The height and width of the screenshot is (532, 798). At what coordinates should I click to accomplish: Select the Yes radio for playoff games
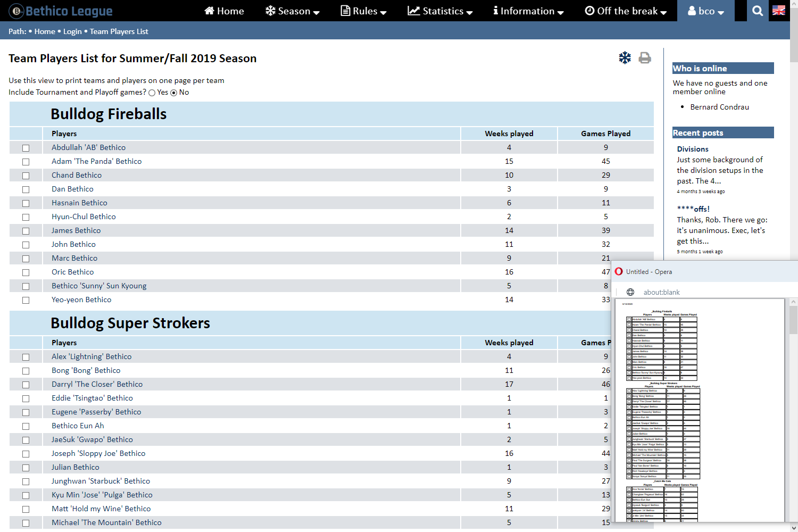click(x=152, y=93)
